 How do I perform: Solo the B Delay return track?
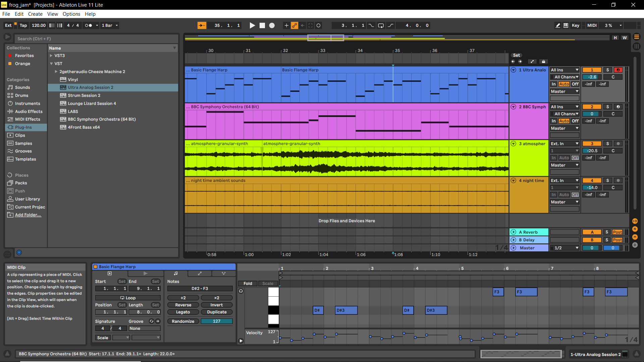click(607, 240)
